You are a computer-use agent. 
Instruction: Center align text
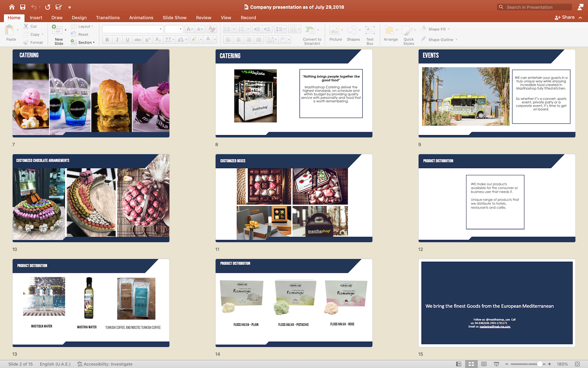coord(238,40)
